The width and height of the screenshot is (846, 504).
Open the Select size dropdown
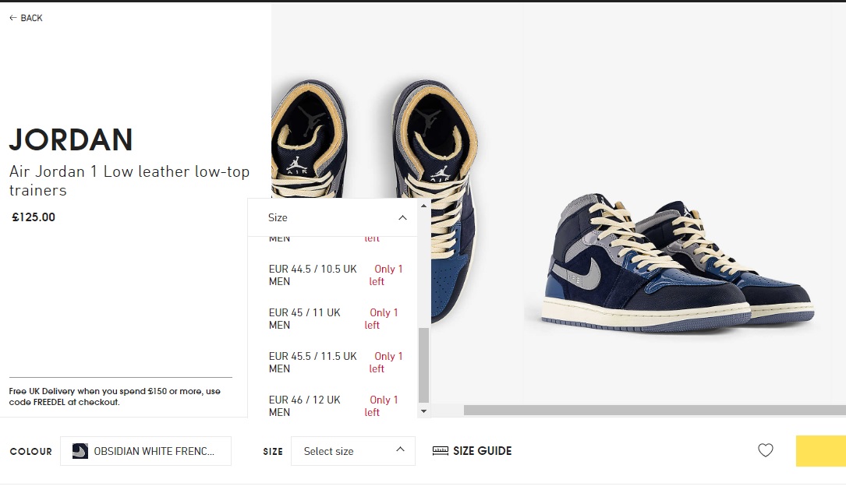click(353, 451)
